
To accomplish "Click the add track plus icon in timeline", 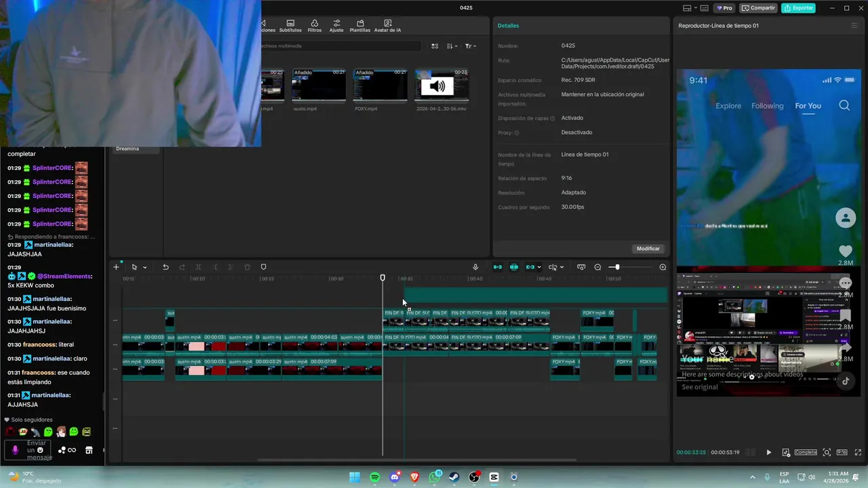I will pos(116,267).
